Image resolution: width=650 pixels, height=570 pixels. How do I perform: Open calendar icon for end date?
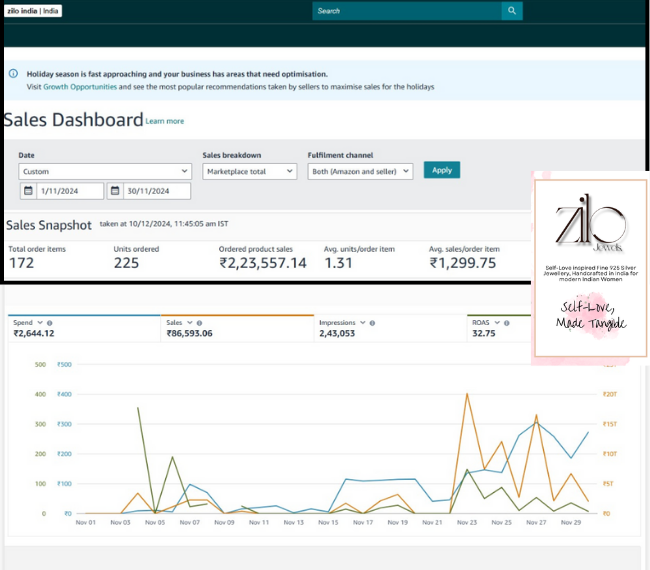115,191
